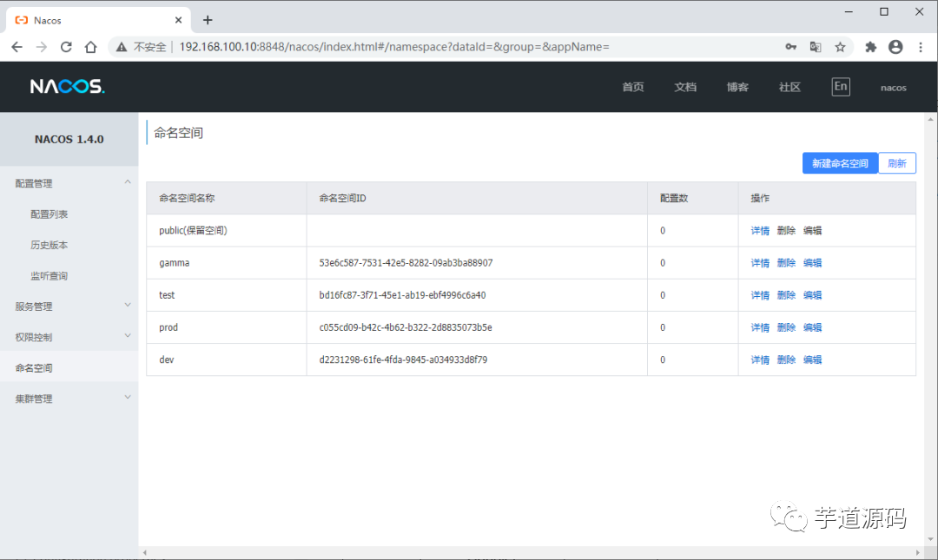Screen dimensions: 938x560
Task: Click the vertical scrollbar down arrow
Action: click(930, 540)
